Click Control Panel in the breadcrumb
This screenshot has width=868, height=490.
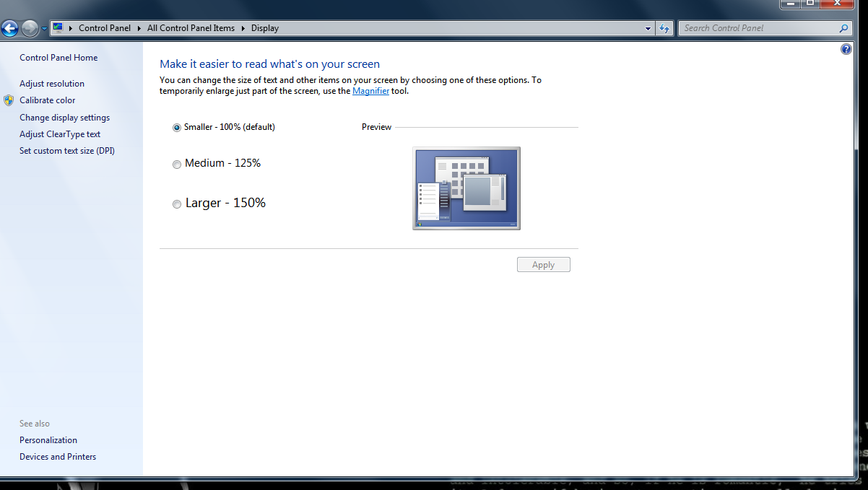(105, 28)
